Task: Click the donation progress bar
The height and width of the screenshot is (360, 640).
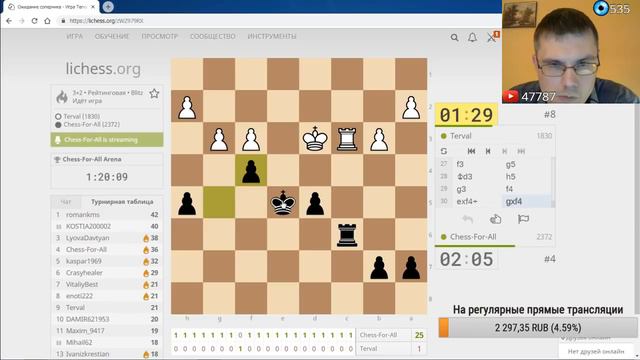Action: pos(538,328)
